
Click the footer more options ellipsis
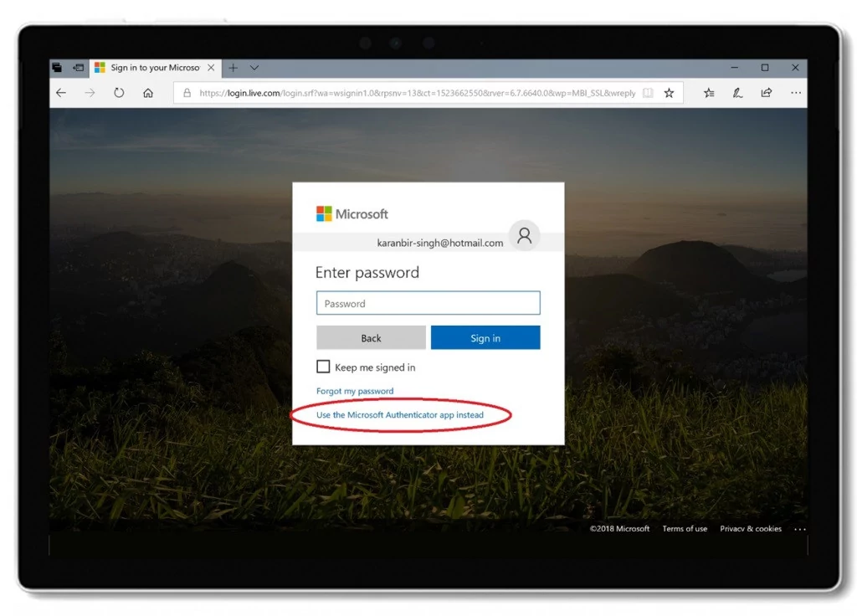coord(799,529)
